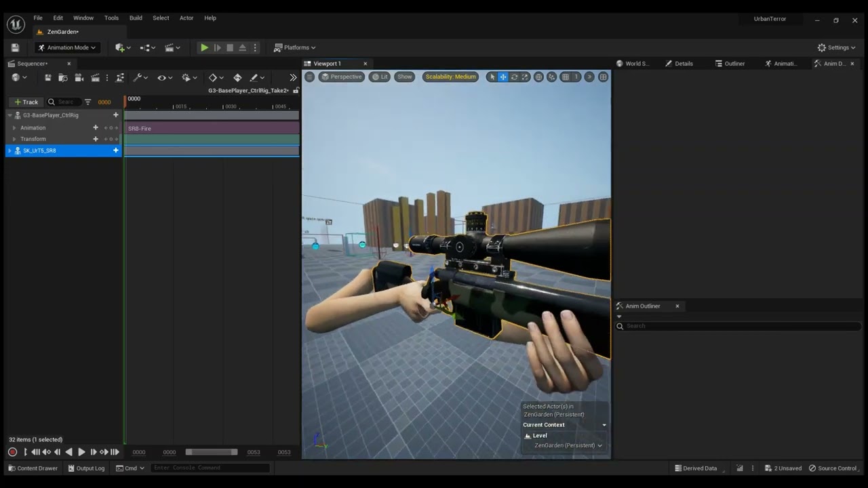Click the Skip/Advance frame play icon
This screenshot has width=868, height=488.
[217, 47]
